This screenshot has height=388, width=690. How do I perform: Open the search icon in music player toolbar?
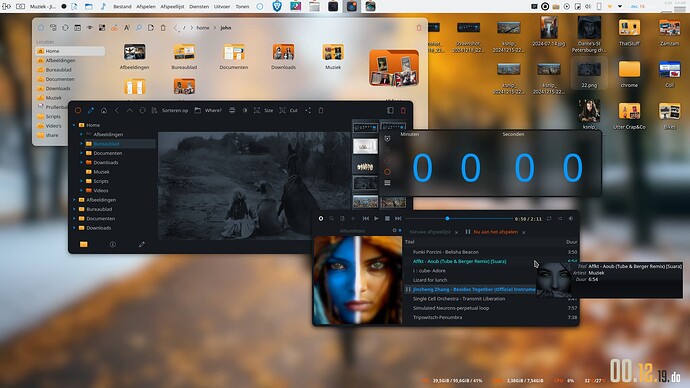coord(331,218)
